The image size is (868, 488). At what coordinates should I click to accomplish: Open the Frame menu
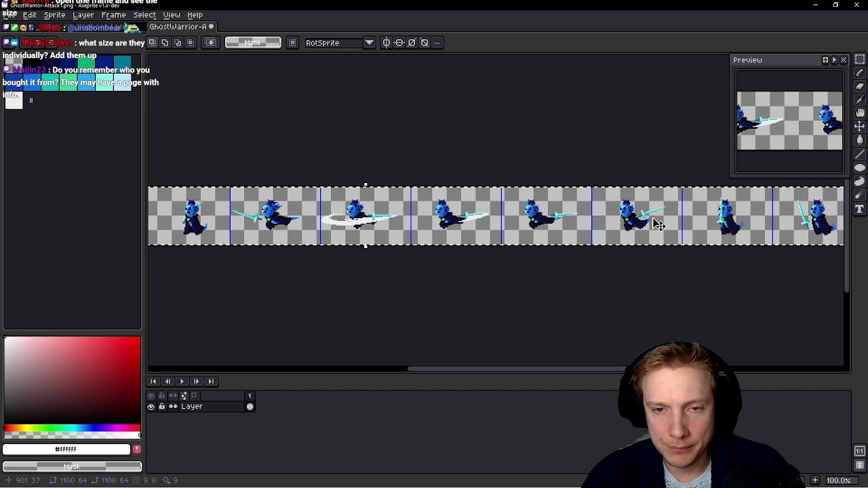(x=113, y=15)
